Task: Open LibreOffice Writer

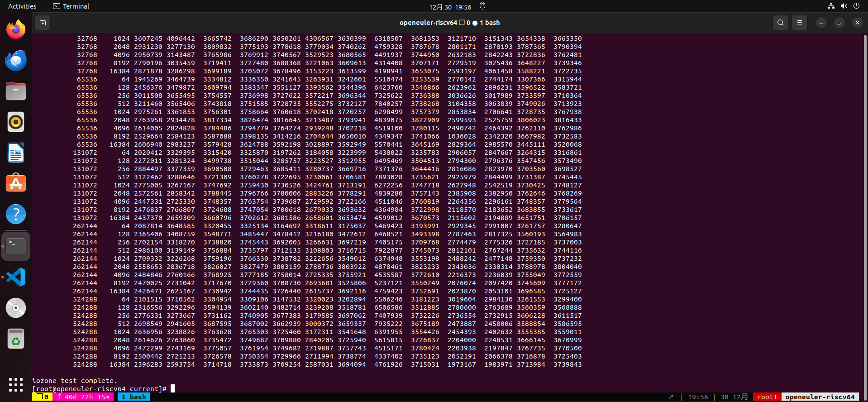Action: 16,153
